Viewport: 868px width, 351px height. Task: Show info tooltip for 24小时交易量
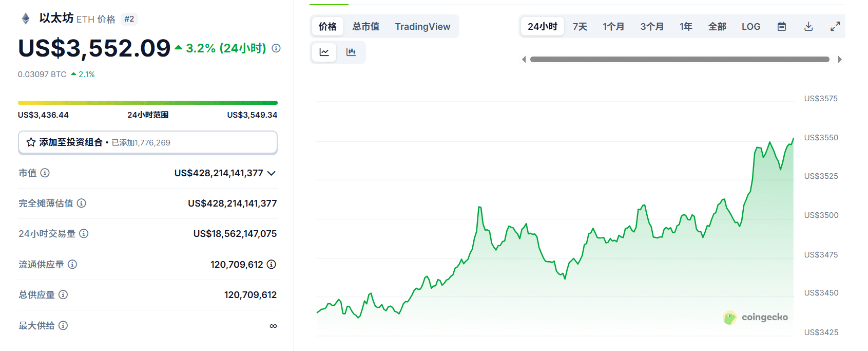(x=84, y=233)
